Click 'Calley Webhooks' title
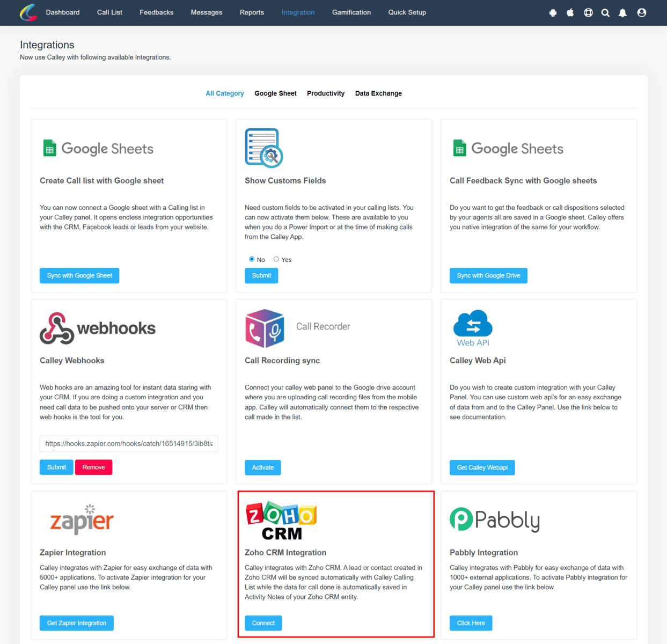This screenshot has height=644, width=667. coord(72,361)
